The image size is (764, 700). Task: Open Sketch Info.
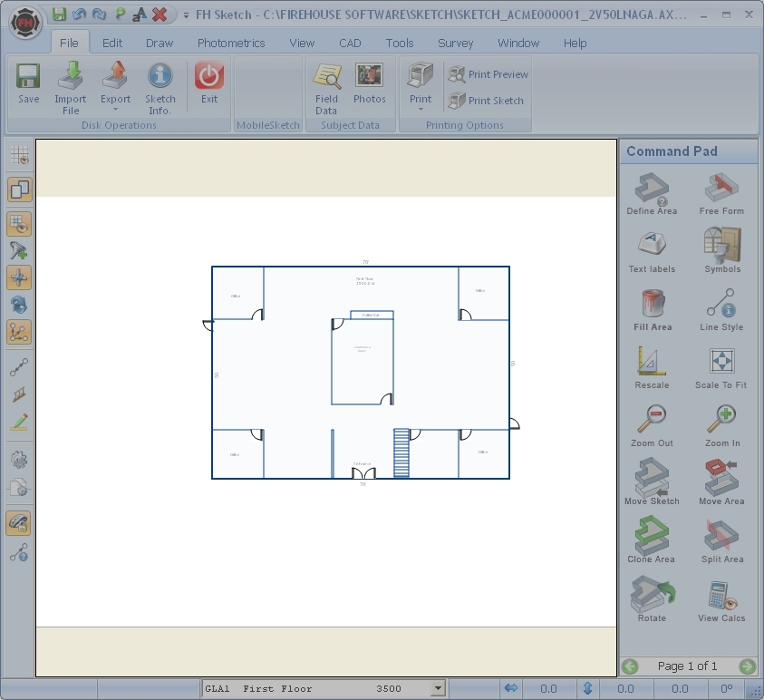coord(160,88)
